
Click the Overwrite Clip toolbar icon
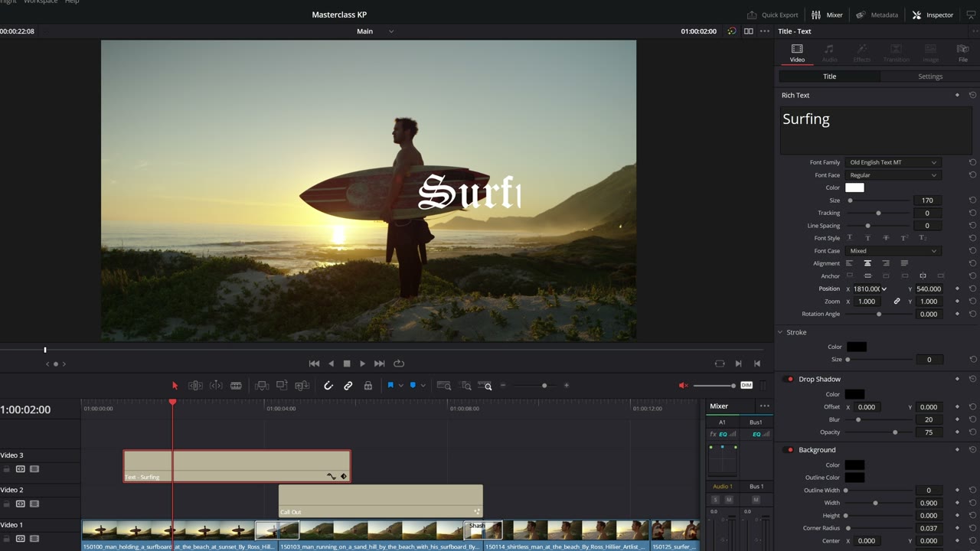[282, 386]
